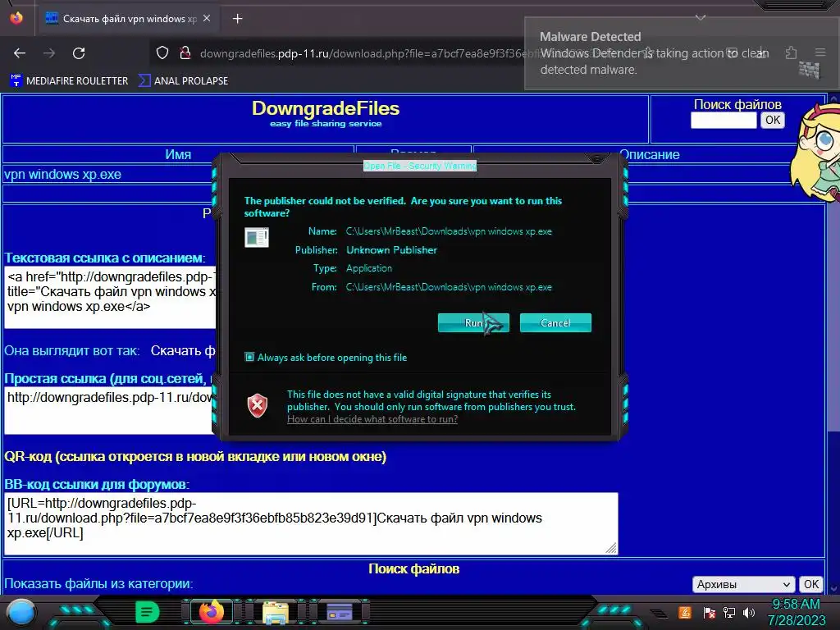840x630 pixels.
Task: Click the simple link URL text box
Action: [x=110, y=411]
